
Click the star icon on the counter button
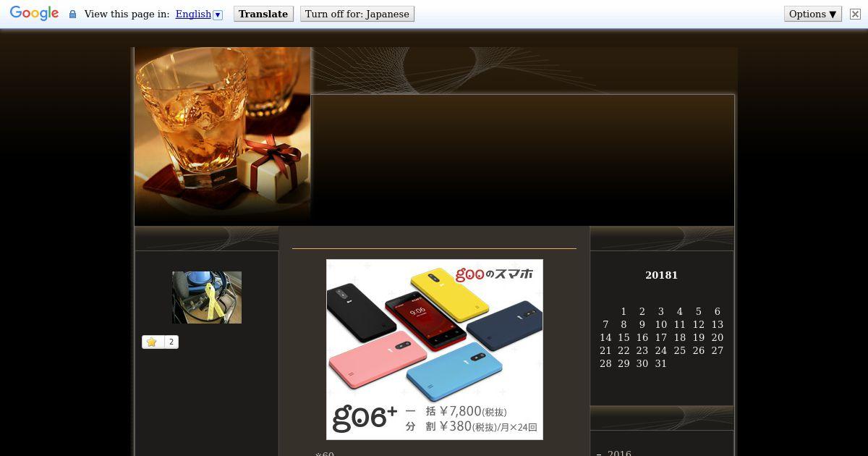pyautogui.click(x=152, y=342)
